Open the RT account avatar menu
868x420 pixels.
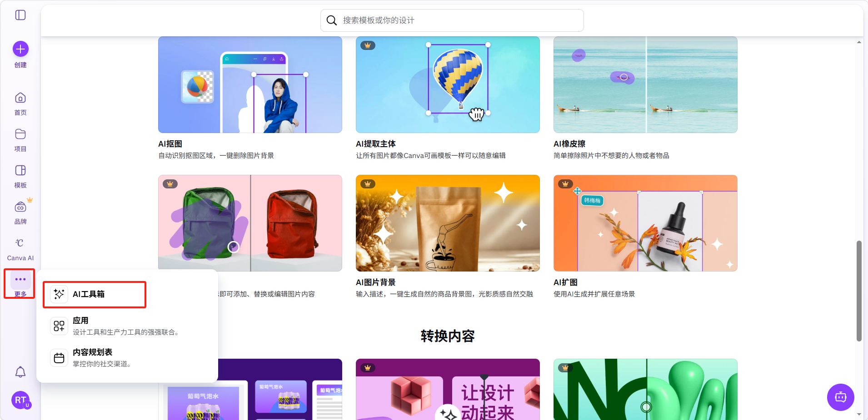20,400
